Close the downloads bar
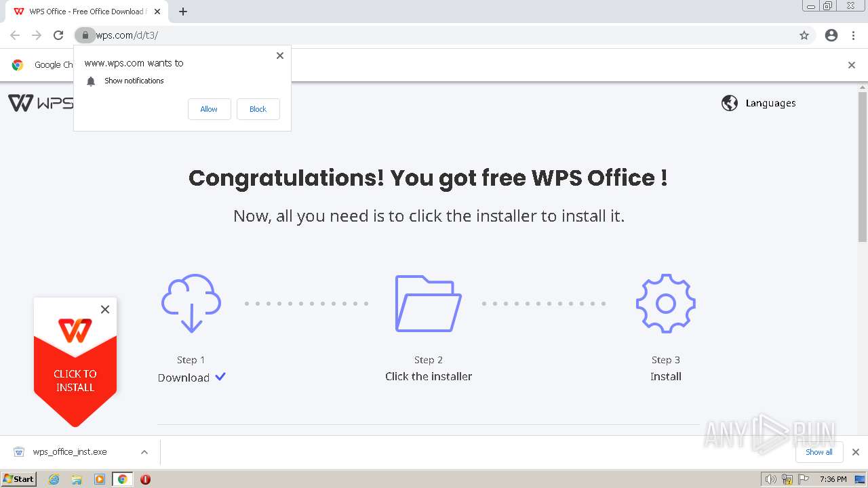 [x=856, y=452]
